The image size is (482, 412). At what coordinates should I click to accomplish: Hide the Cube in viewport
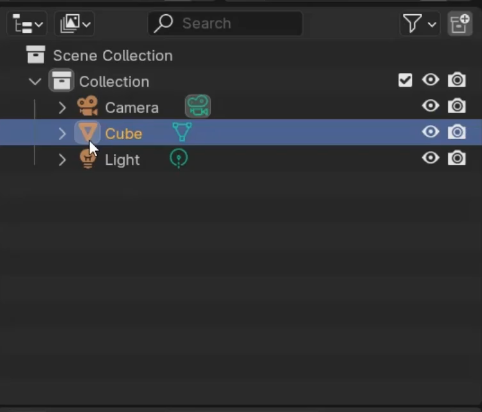tap(431, 132)
